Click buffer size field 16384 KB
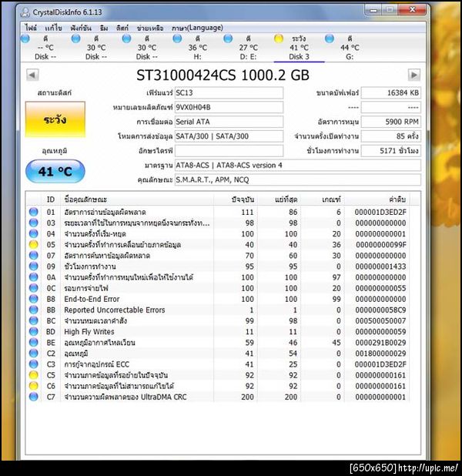Viewport: 462px width, 476px height. click(390, 93)
